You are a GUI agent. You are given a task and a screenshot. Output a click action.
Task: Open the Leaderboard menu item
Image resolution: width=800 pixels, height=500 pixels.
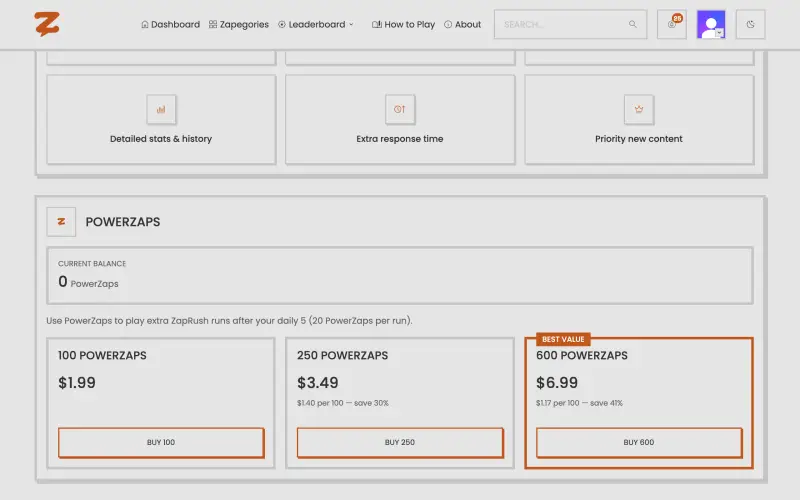point(312,24)
